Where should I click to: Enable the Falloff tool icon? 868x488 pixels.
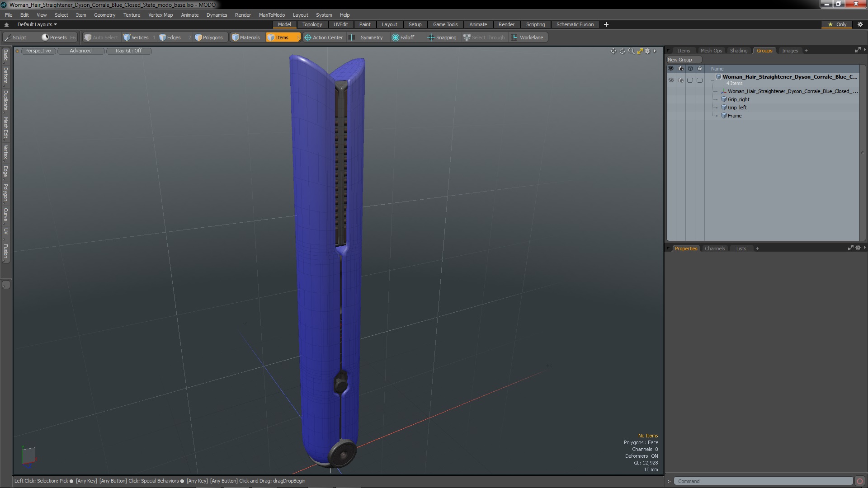pos(396,38)
